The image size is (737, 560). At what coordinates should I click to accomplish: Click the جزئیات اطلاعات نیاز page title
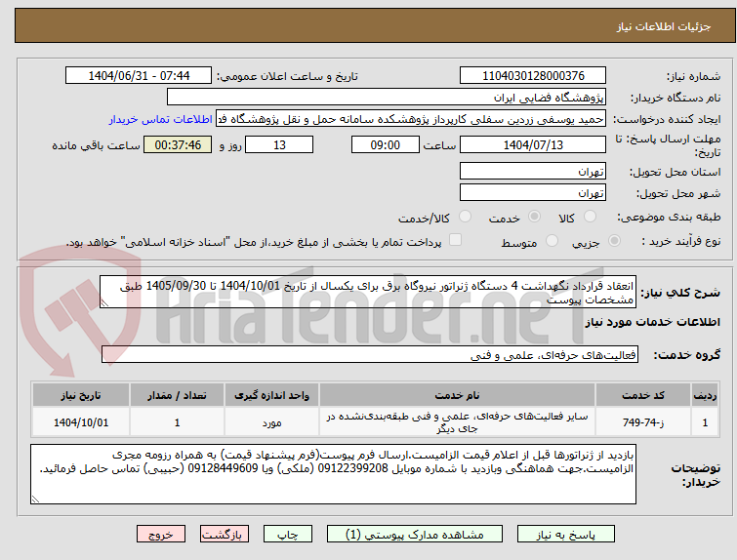click(x=664, y=26)
